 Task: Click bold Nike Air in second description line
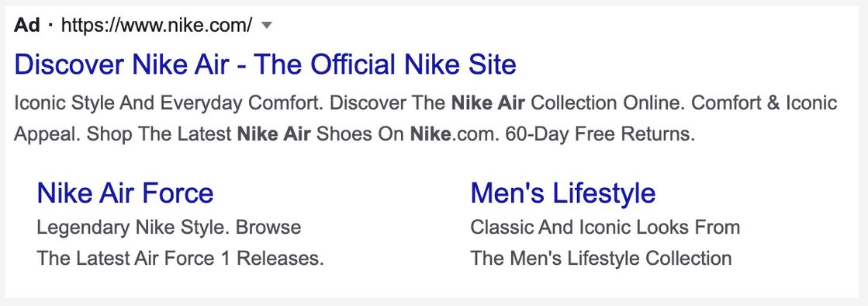click(274, 134)
